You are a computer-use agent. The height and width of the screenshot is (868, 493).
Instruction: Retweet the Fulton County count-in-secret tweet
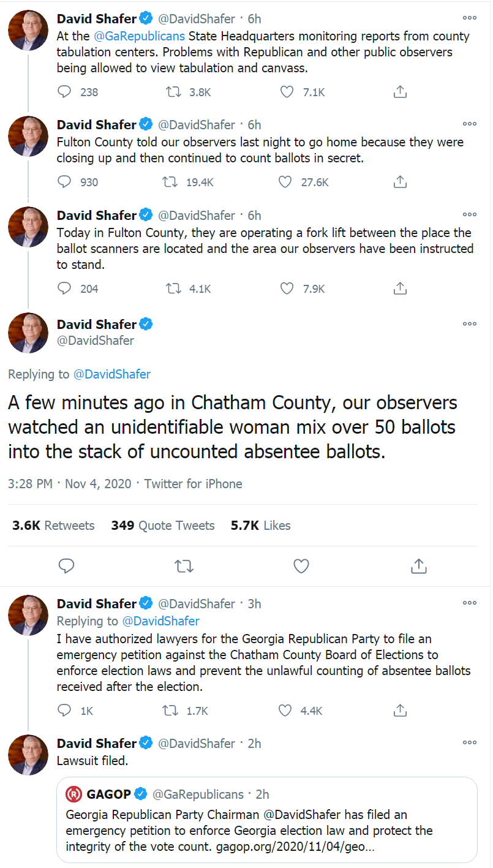175,182
